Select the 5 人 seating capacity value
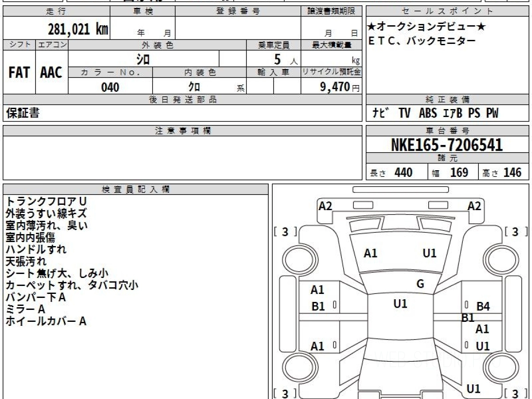This screenshot has width=532, height=399. pos(286,59)
